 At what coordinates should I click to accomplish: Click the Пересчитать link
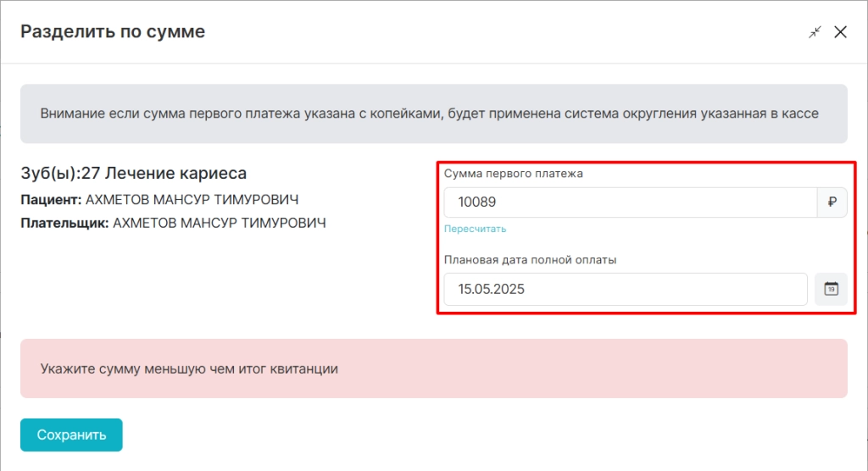(x=475, y=229)
